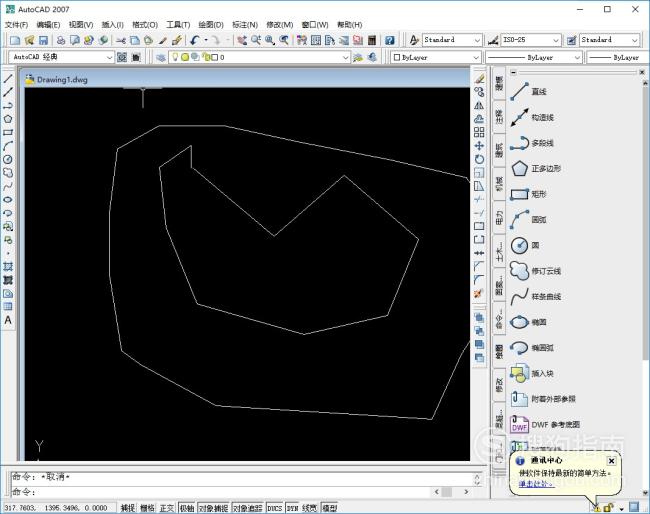Viewport: 650px width, 514px height.
Task: Click 模型 (Model) button in the status bar
Action: pos(330,508)
